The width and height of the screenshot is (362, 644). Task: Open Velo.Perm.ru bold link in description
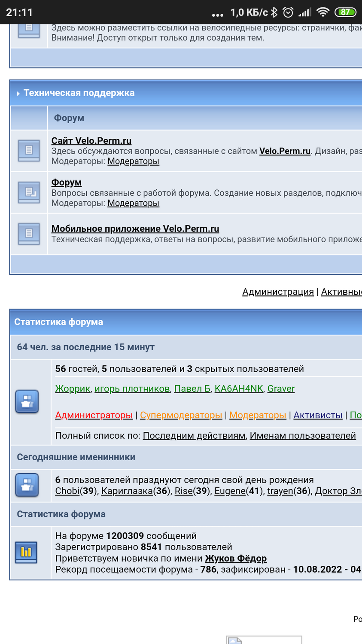[x=285, y=151]
